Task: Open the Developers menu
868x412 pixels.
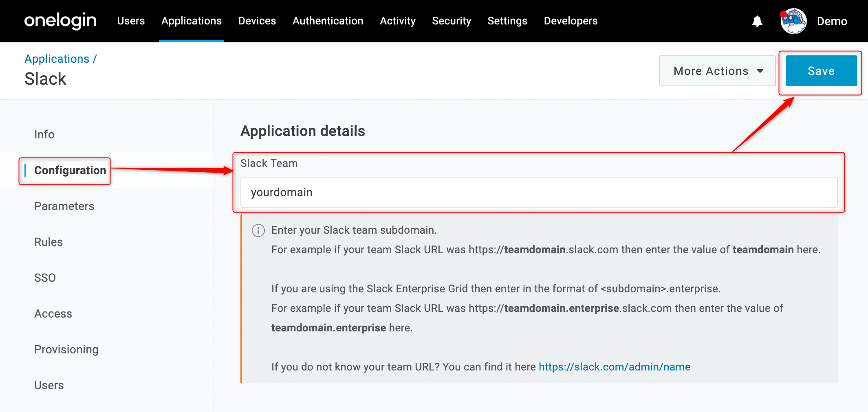Action: (x=571, y=21)
